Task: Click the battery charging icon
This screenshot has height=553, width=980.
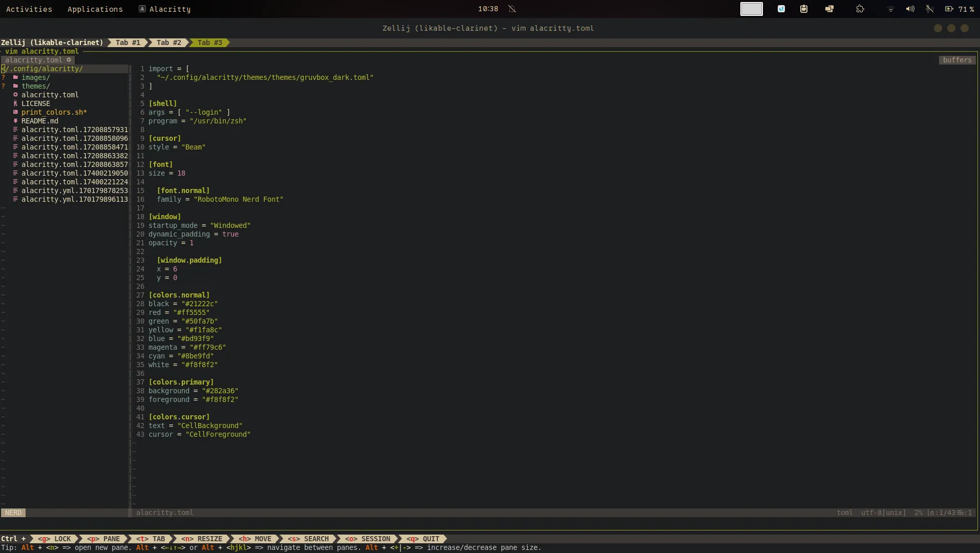Action: pos(949,9)
